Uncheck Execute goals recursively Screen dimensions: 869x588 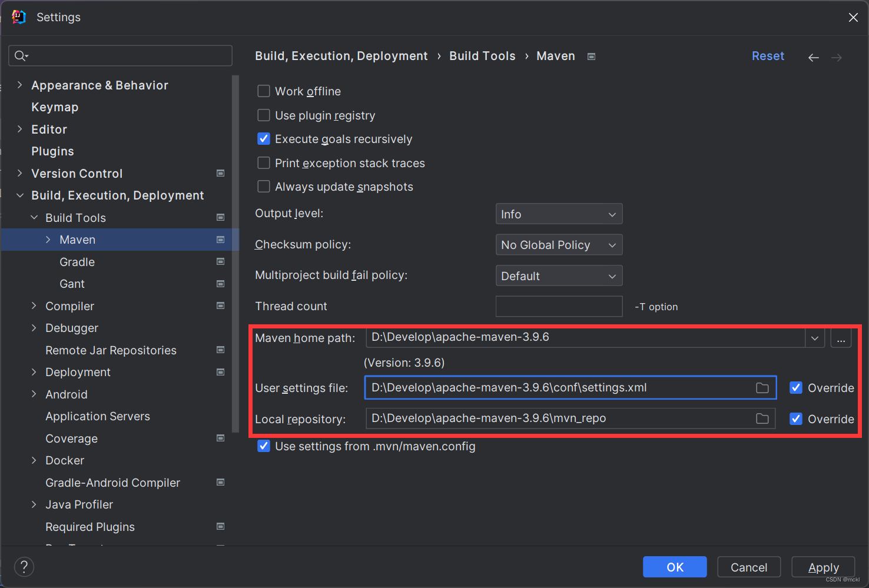click(264, 139)
